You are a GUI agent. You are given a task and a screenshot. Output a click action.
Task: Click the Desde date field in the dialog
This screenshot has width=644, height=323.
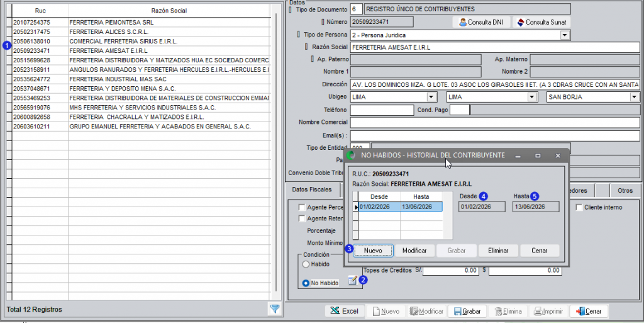coord(482,207)
